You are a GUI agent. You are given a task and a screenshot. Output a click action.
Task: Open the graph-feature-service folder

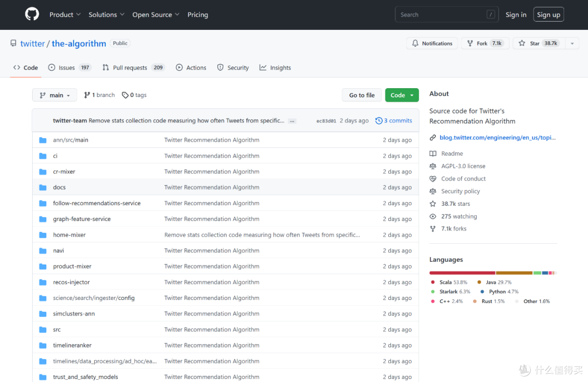82,219
